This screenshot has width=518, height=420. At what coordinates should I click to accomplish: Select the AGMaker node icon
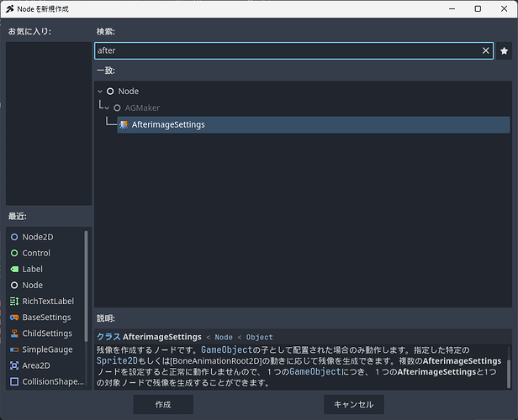(117, 108)
